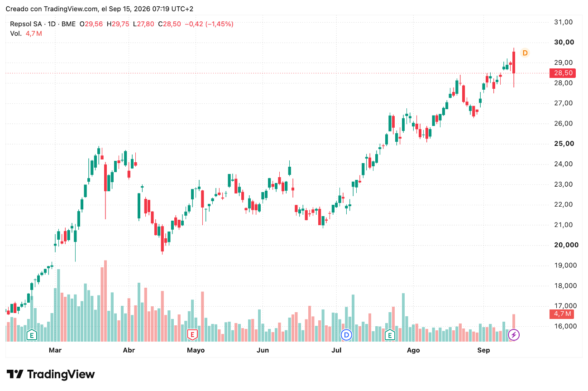This screenshot has width=588, height=391.
Task: Open the blue dividend marker near Jul
Action: 346,335
